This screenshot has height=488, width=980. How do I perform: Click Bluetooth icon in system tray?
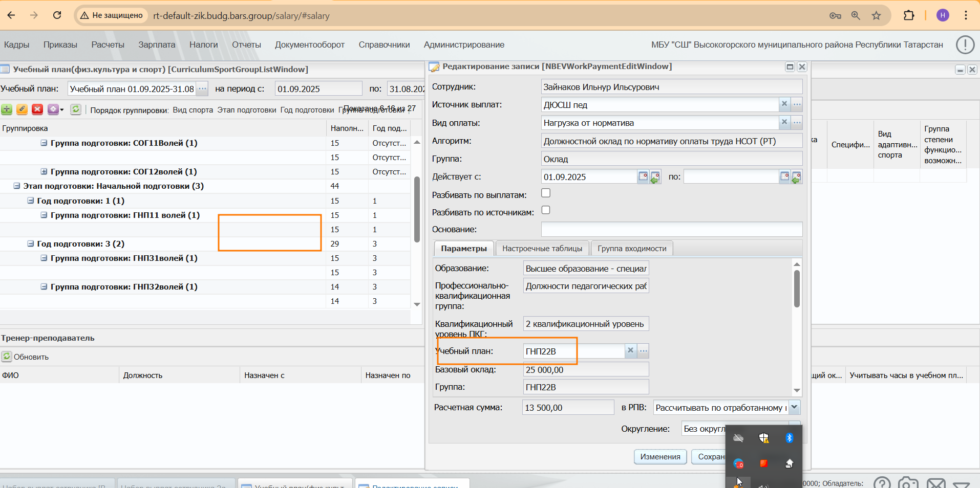coord(789,438)
